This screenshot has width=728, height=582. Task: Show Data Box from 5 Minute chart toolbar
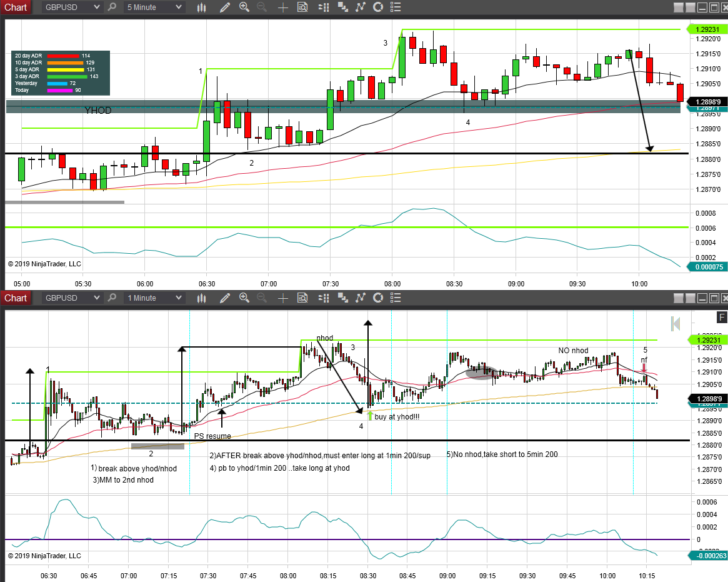pos(302,7)
